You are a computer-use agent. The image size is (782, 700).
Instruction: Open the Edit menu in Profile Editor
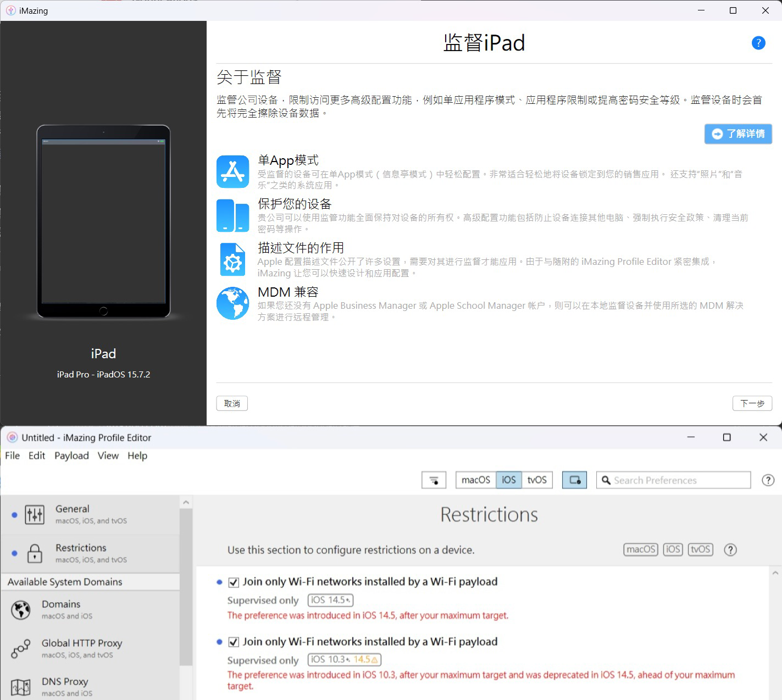37,455
